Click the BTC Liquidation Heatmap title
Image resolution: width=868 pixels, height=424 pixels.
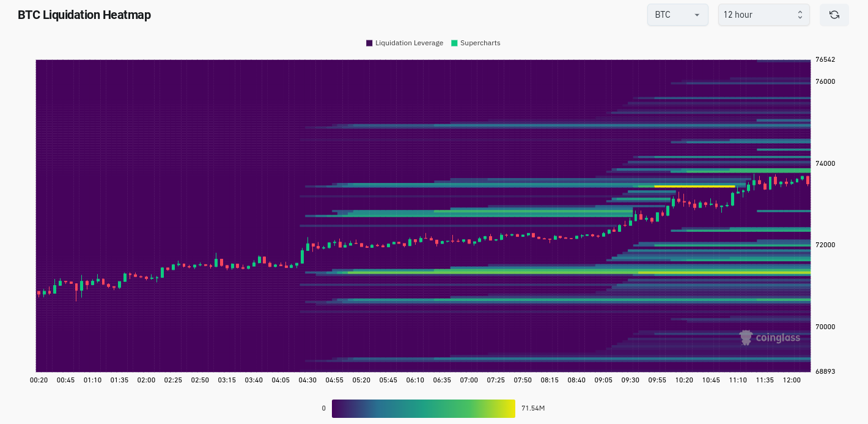coord(84,15)
